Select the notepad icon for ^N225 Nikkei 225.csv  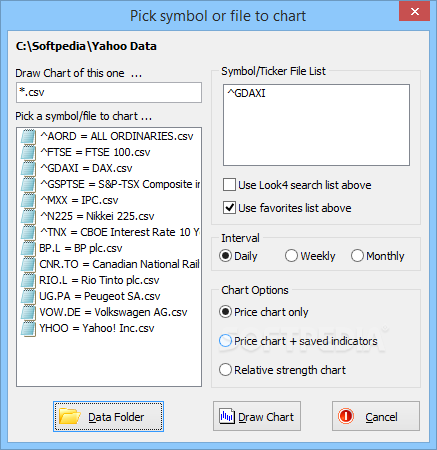28,216
